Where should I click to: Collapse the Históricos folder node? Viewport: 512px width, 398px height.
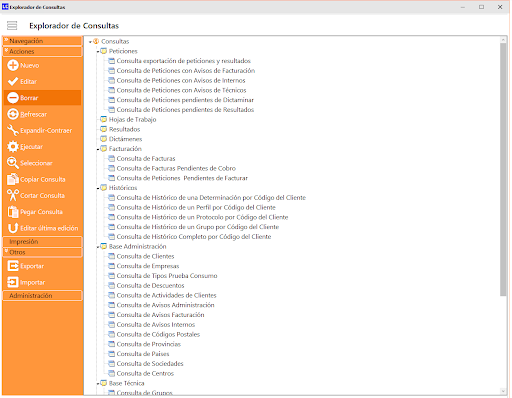coord(98,188)
